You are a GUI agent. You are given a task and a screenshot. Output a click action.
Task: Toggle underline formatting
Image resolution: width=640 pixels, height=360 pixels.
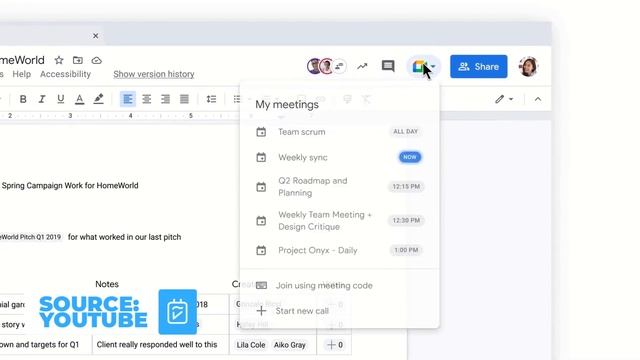click(60, 99)
